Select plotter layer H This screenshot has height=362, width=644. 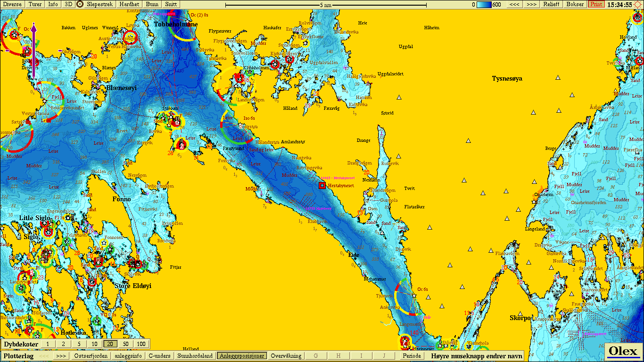[338, 356]
